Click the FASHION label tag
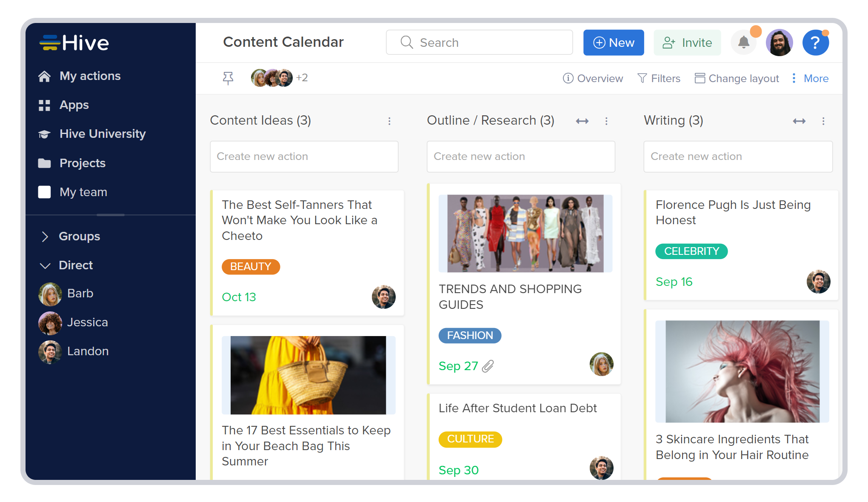 [x=470, y=336]
